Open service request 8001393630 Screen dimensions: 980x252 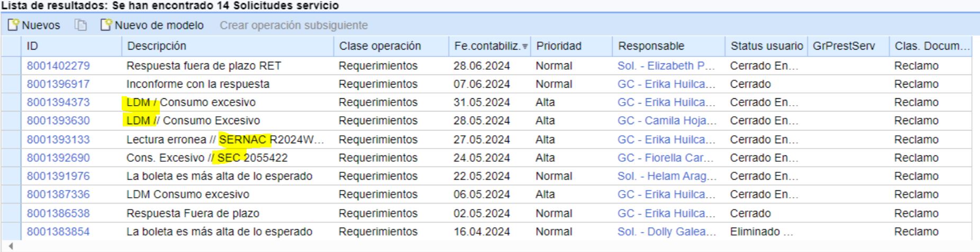58,120
